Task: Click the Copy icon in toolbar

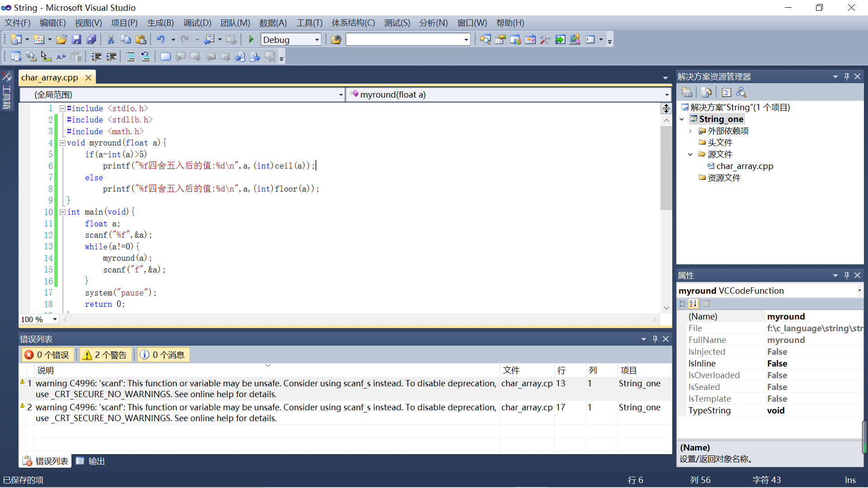Action: click(x=126, y=40)
